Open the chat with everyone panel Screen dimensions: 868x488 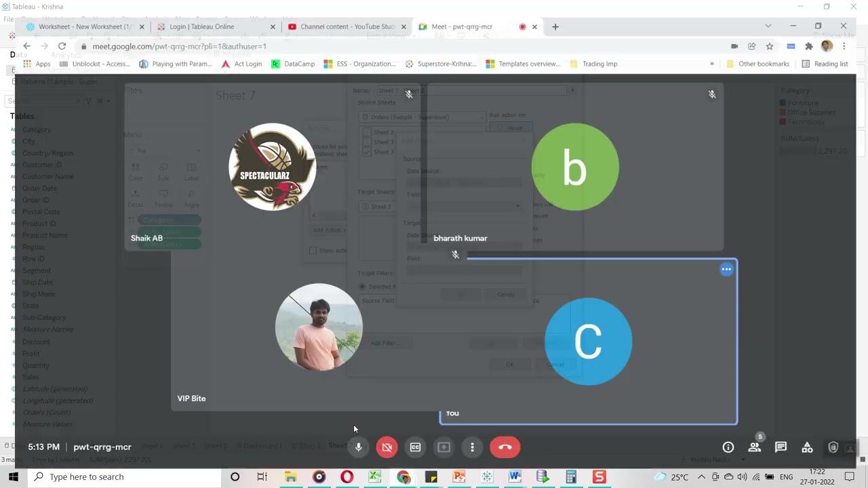pyautogui.click(x=781, y=447)
